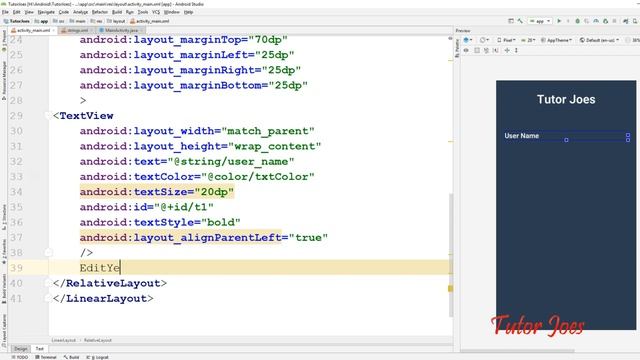Viewport: 640px width, 360px height.
Task: Click the green Run app button
Action: (x=559, y=21)
